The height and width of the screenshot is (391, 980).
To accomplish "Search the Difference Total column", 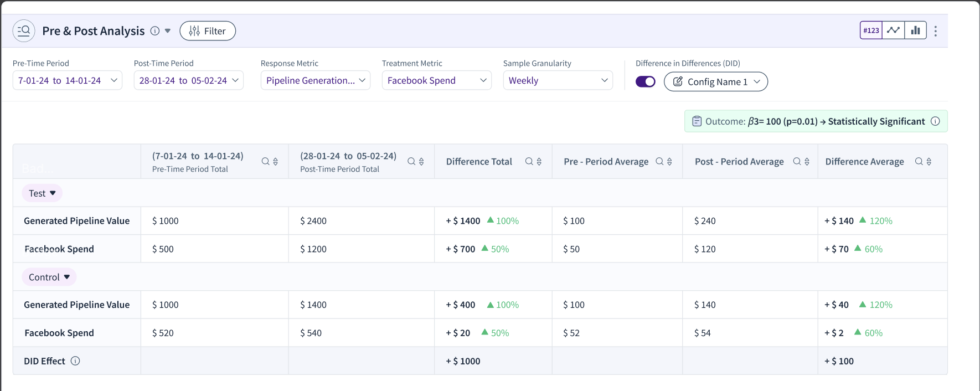I will tap(529, 162).
